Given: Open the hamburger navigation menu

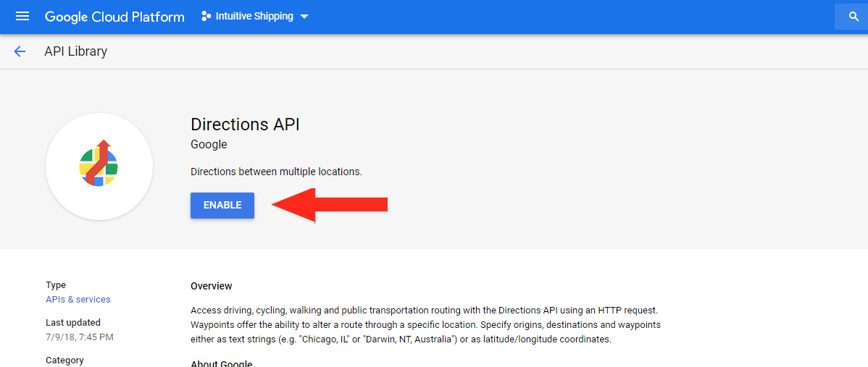Looking at the screenshot, I should pos(22,16).
